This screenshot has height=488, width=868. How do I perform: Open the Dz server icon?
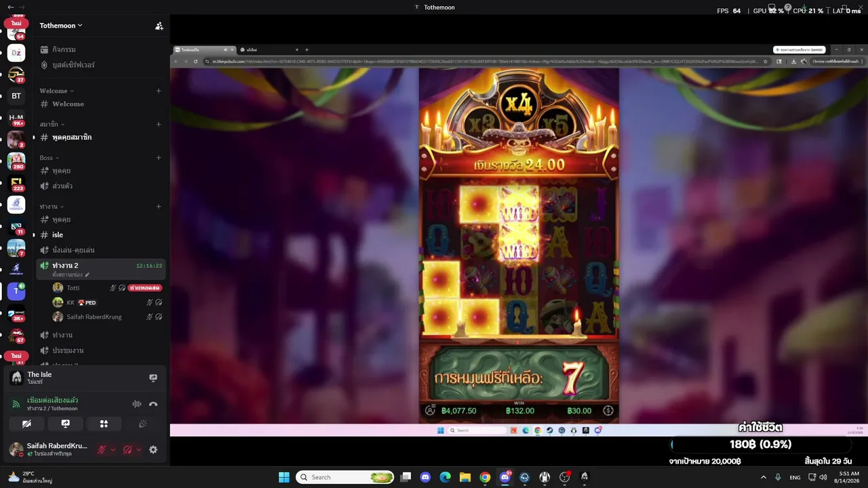(16, 52)
